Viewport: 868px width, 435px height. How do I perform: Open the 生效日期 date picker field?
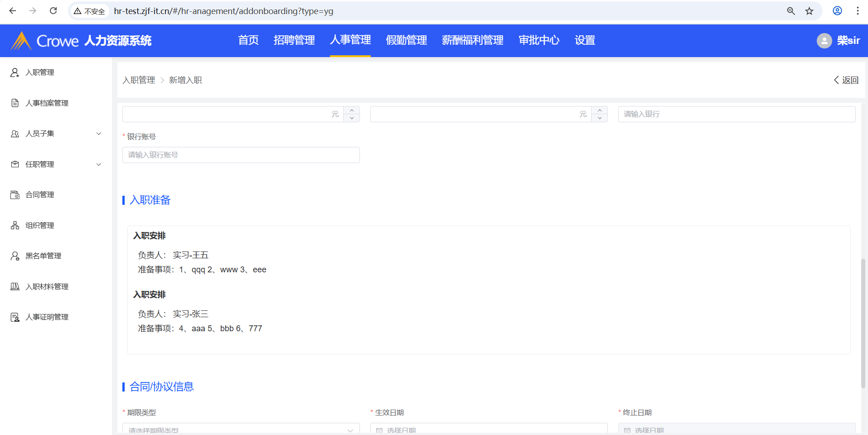(x=489, y=429)
